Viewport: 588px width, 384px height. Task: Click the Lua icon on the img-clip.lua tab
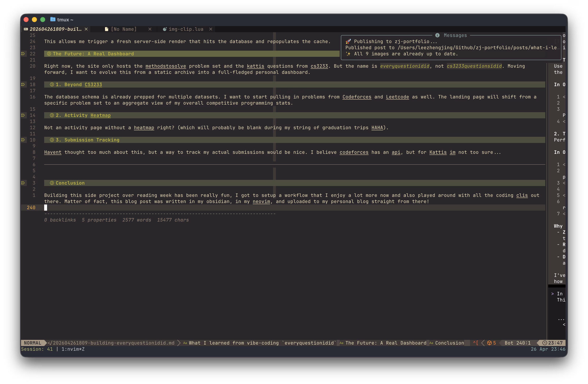(165, 29)
